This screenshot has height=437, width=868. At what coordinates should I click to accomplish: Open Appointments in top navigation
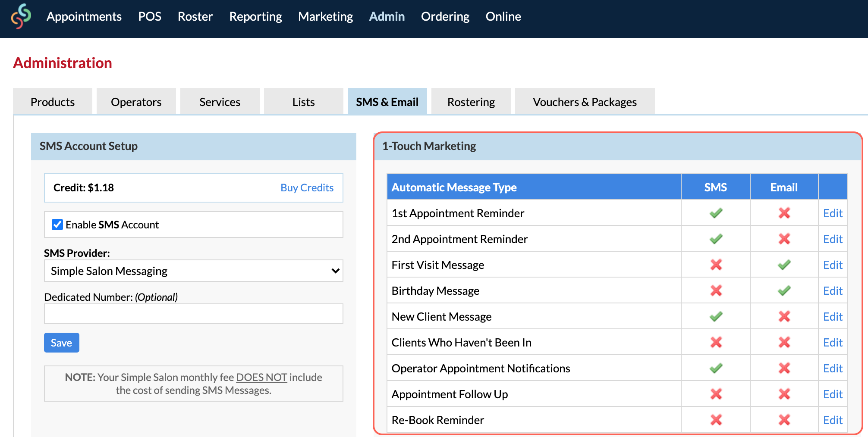pos(84,16)
